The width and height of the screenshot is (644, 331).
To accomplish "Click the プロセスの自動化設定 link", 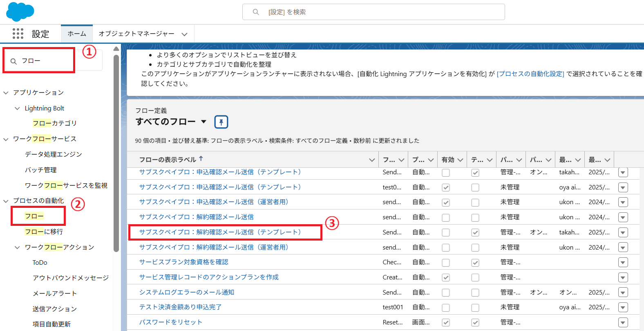I will (530, 74).
